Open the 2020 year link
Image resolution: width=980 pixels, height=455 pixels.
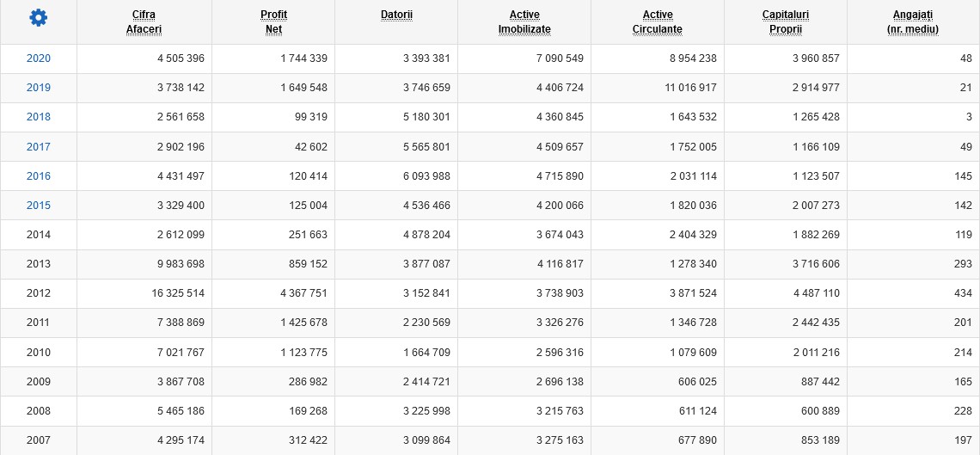pos(39,58)
